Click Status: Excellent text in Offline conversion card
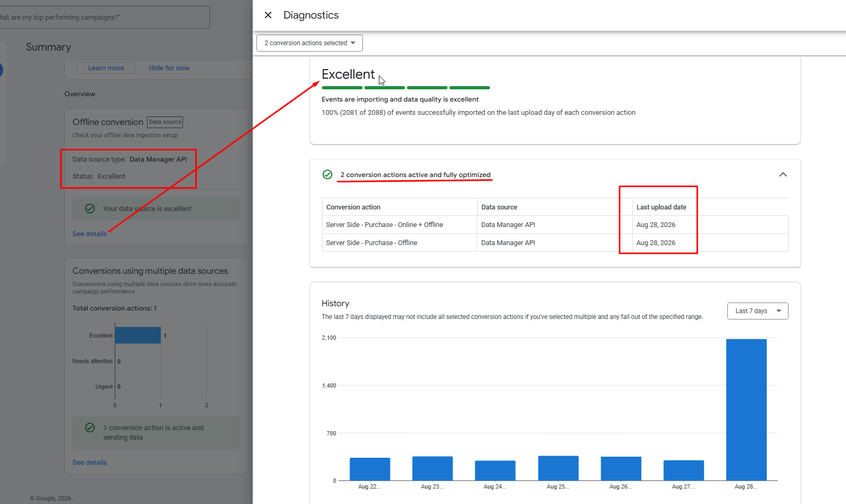846x504 pixels. (x=99, y=177)
